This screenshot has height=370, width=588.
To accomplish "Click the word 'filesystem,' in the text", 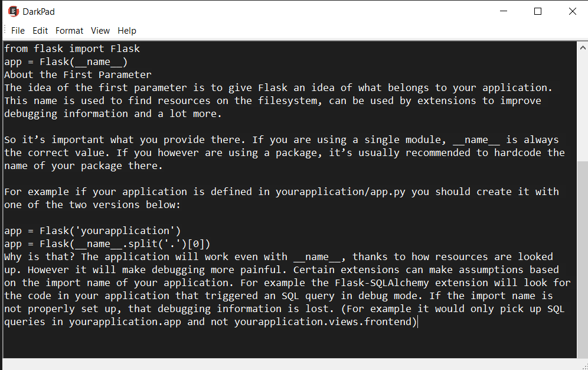I will click(290, 101).
